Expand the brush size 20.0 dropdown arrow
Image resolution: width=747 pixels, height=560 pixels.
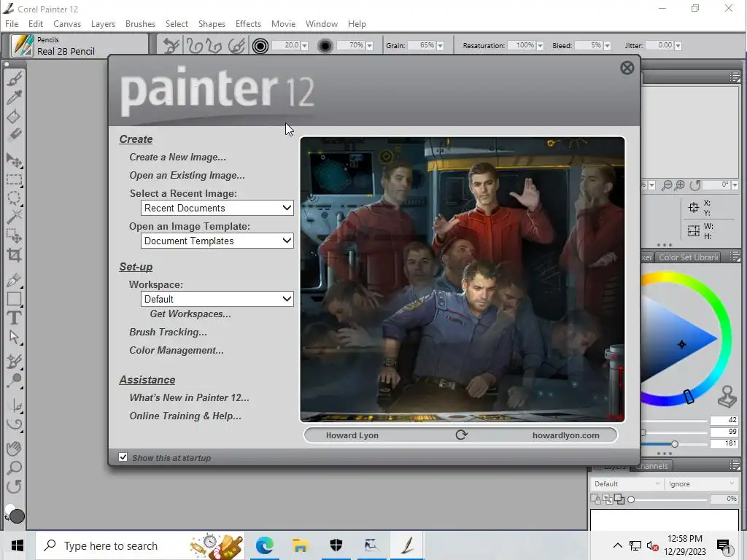tap(305, 46)
